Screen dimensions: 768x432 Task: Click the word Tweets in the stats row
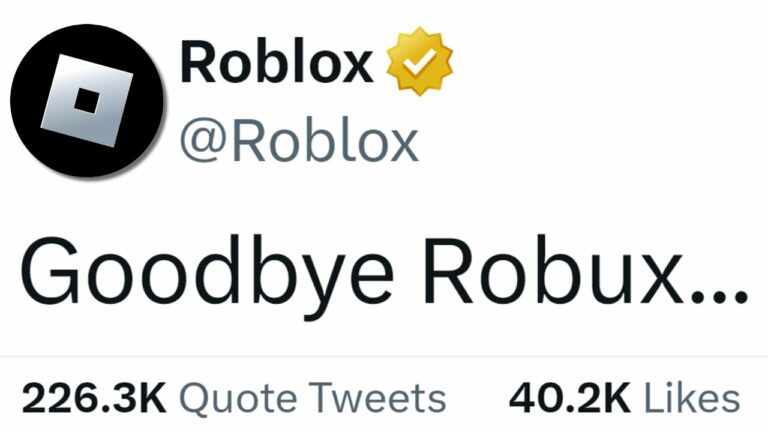point(377,399)
